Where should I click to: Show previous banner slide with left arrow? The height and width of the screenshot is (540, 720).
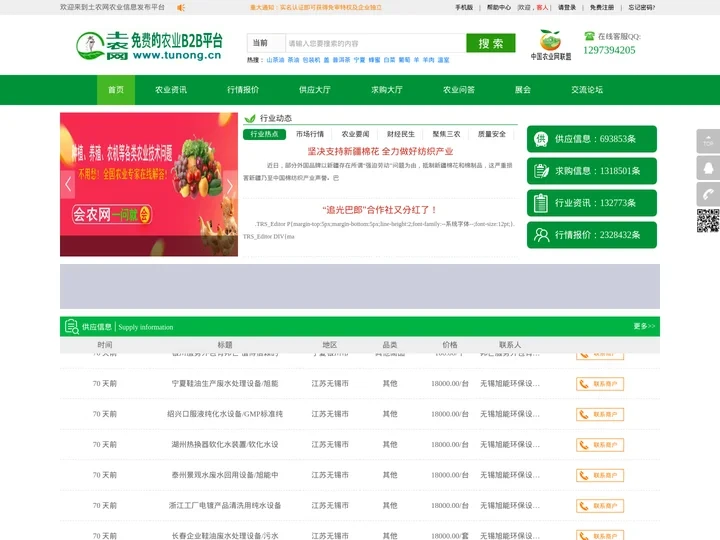click(68, 185)
